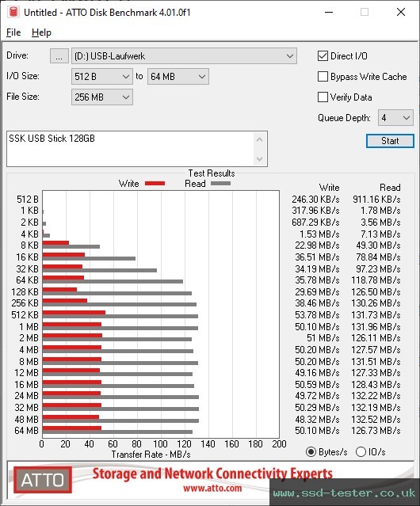Click the read value '132.52 MB/s'

(376, 420)
